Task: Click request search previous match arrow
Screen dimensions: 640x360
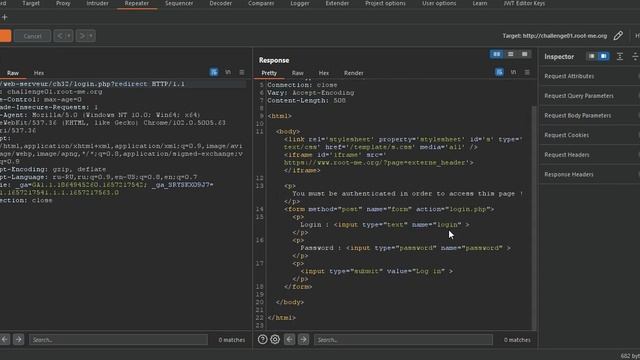Action: pos(4,339)
